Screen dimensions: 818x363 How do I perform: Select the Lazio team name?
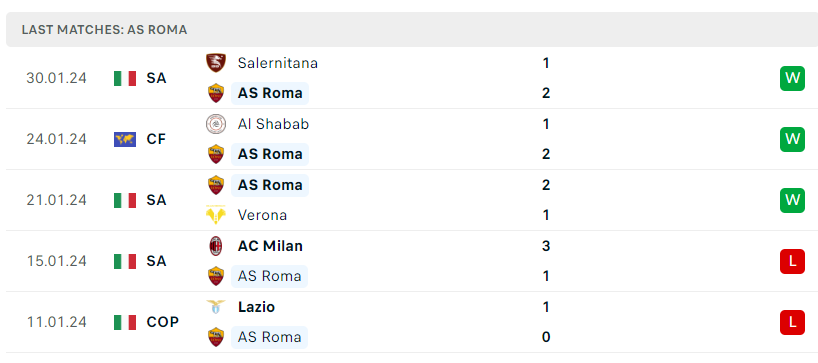pos(256,307)
